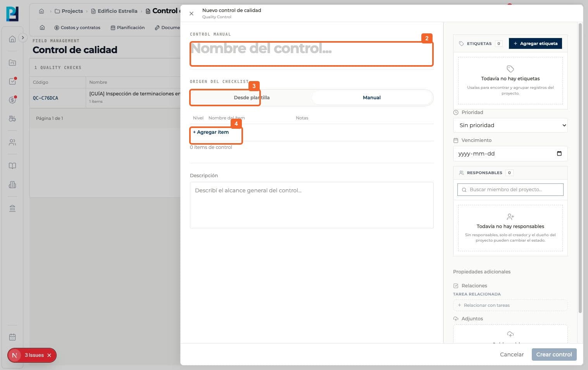Viewport: 588px width, 370px height.
Task: Select the Manual checklist origin option
Action: point(372,98)
